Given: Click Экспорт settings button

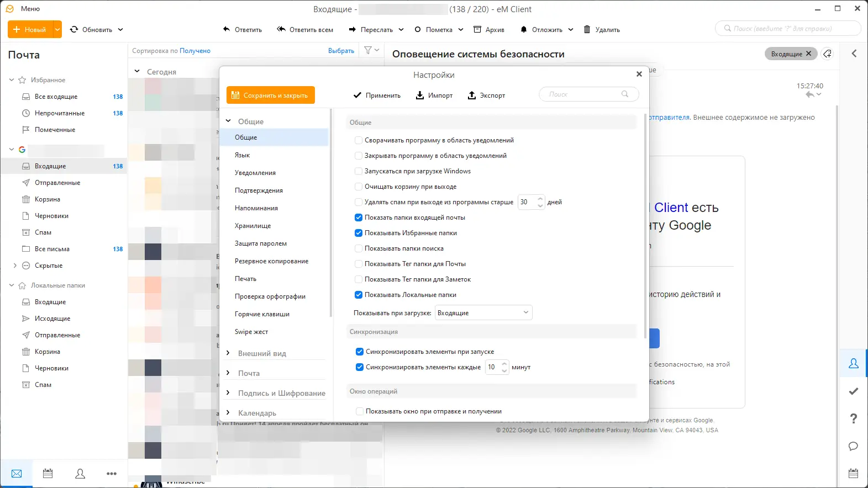Looking at the screenshot, I should [x=487, y=95].
